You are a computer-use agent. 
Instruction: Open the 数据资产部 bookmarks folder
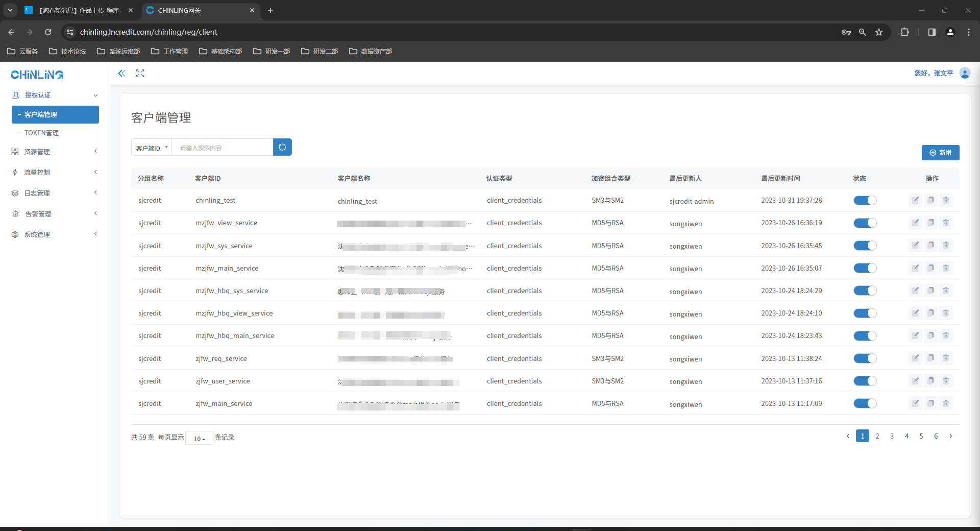[x=371, y=51]
